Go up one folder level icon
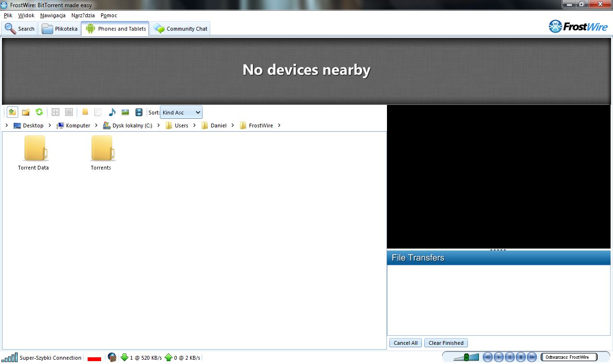The width and height of the screenshot is (613, 364). (x=12, y=112)
